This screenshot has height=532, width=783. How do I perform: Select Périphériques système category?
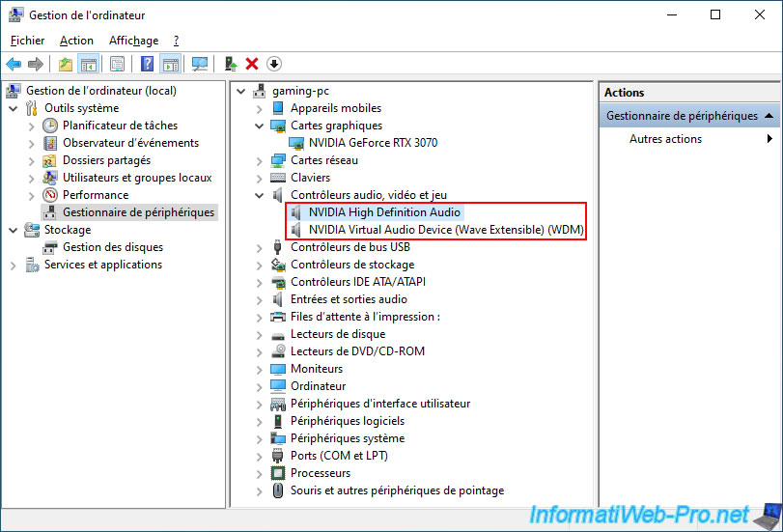pos(348,438)
